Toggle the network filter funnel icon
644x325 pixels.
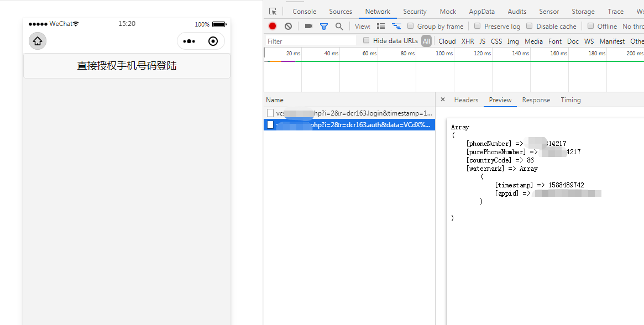(323, 27)
